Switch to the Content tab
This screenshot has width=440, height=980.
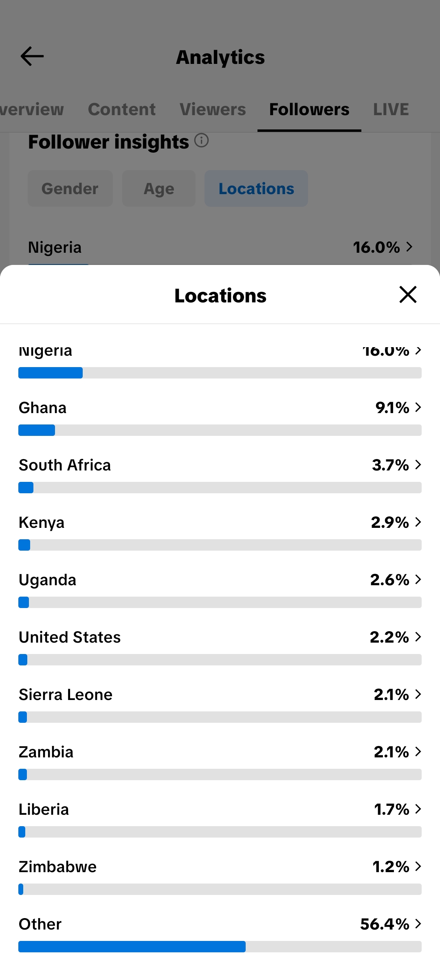point(122,109)
